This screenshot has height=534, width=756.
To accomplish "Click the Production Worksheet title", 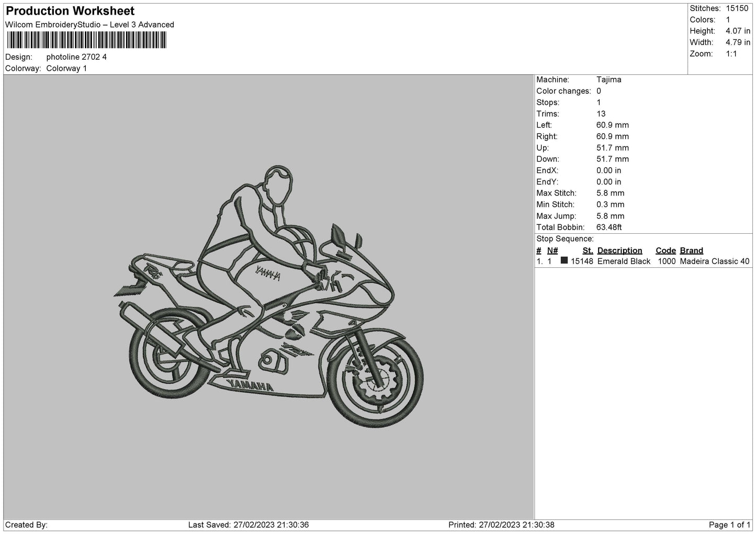I will coord(70,11).
